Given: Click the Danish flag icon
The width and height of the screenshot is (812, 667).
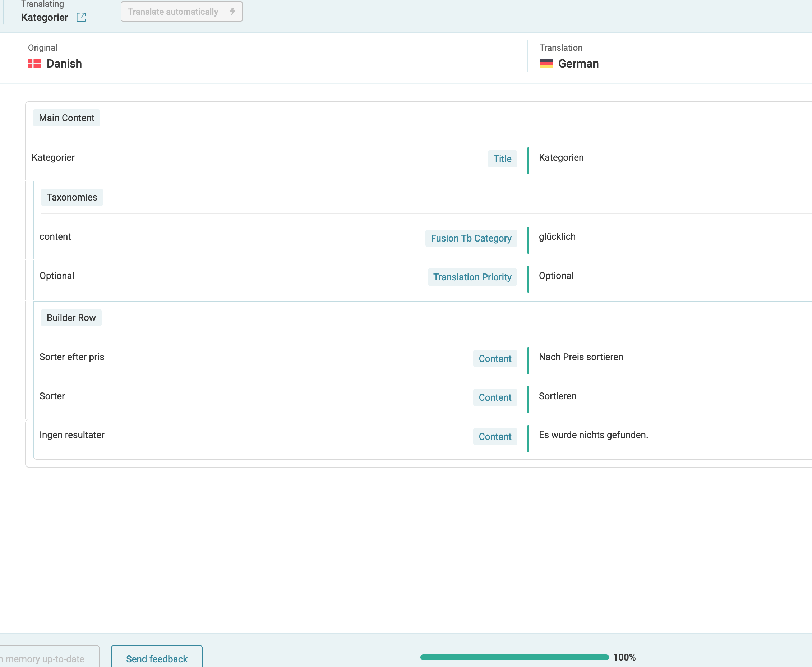Looking at the screenshot, I should point(34,64).
